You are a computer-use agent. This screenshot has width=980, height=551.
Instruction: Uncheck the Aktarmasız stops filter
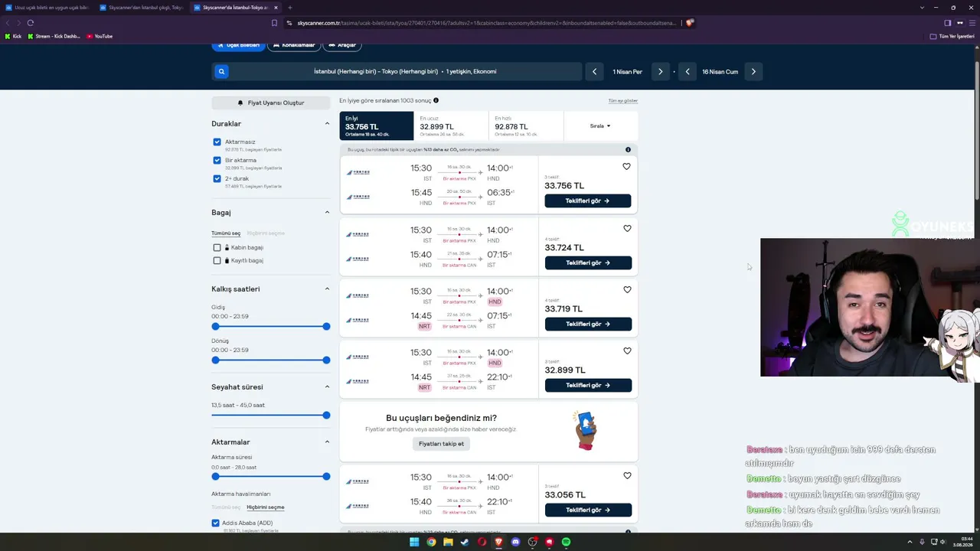(x=217, y=142)
